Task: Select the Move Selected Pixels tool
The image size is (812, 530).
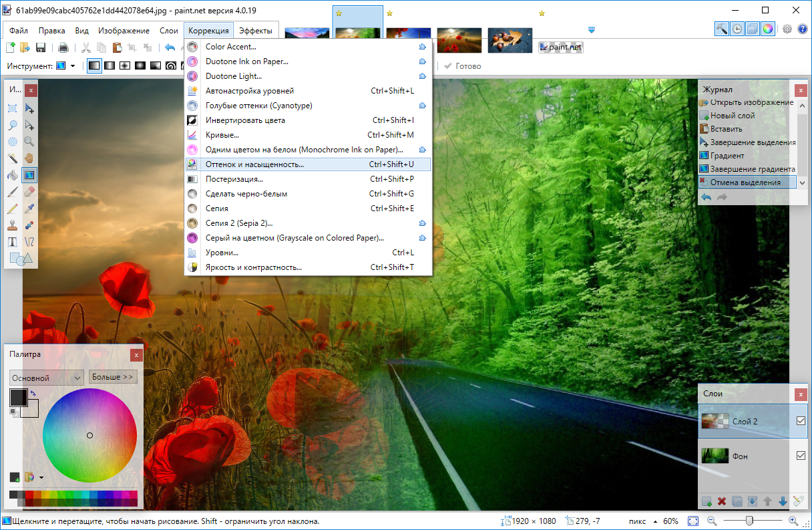Action: (x=29, y=108)
